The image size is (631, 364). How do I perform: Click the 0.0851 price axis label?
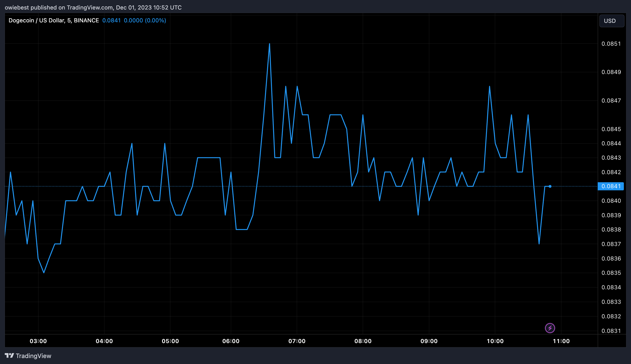(611, 44)
